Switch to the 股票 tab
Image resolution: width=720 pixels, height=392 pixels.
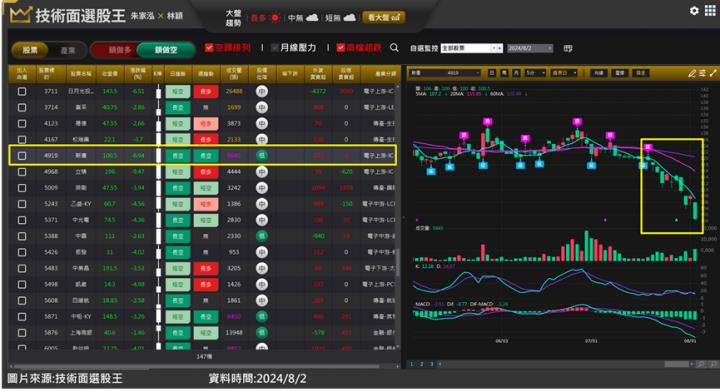[x=30, y=50]
